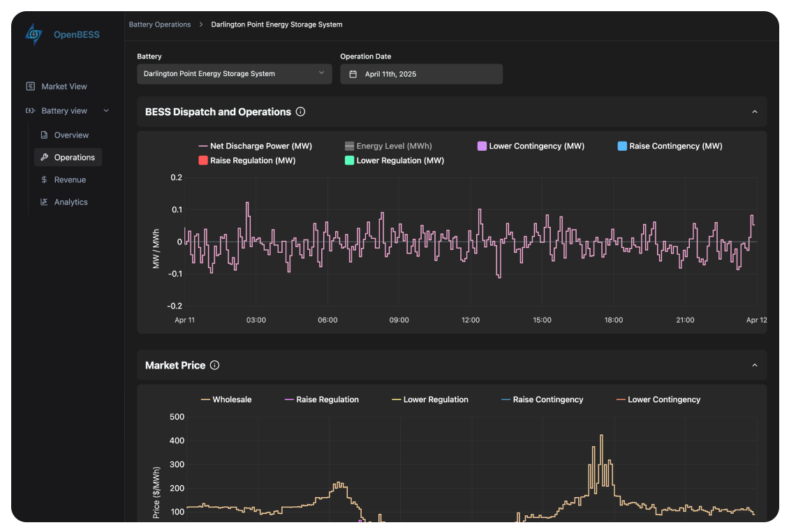Go to Battery Operations breadcrumb

(x=160, y=24)
